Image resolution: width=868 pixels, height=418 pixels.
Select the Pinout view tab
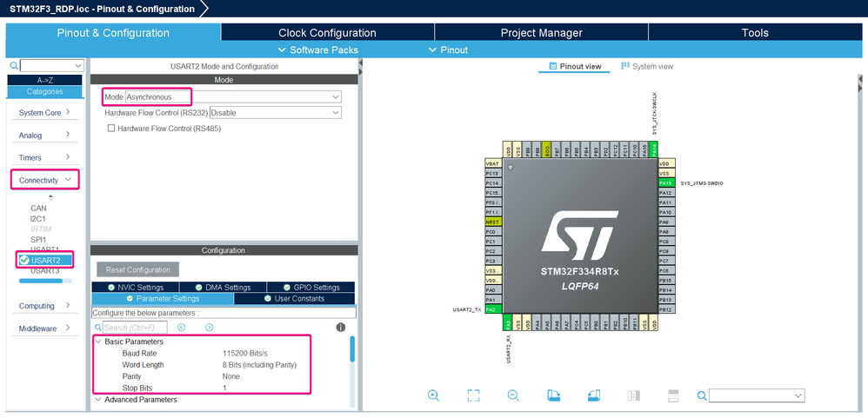click(575, 66)
